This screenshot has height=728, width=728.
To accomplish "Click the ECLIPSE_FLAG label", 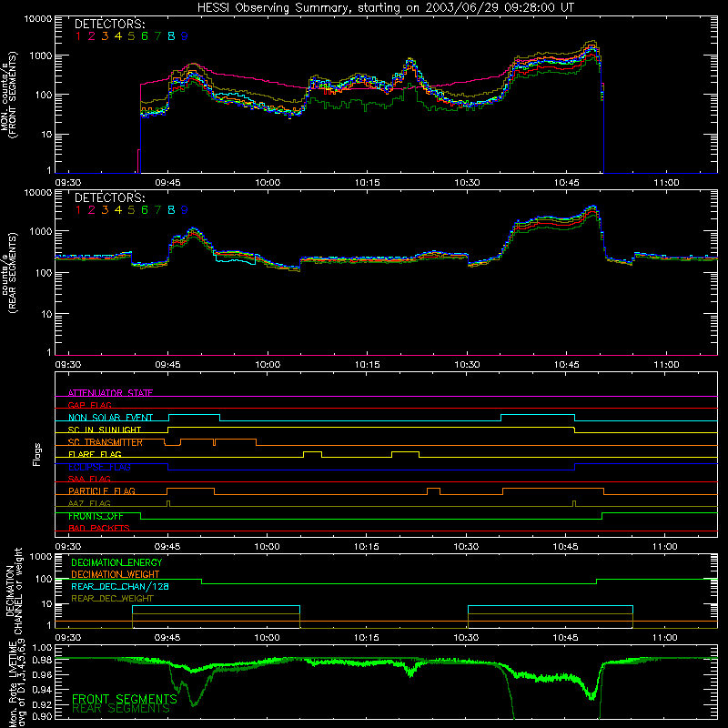I will (x=99, y=467).
